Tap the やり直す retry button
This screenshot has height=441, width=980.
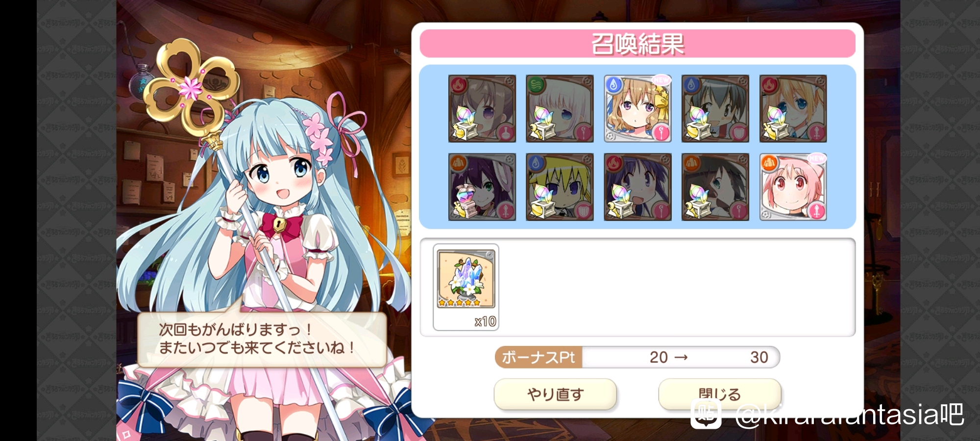[x=555, y=394]
